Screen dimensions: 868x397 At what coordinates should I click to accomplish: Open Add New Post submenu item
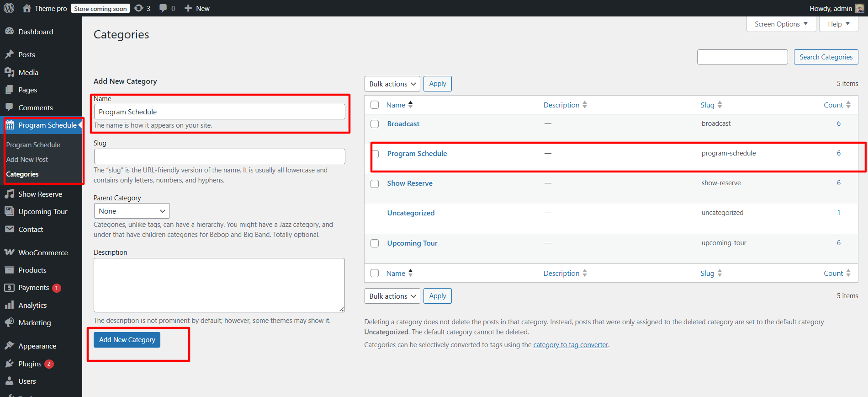click(27, 159)
